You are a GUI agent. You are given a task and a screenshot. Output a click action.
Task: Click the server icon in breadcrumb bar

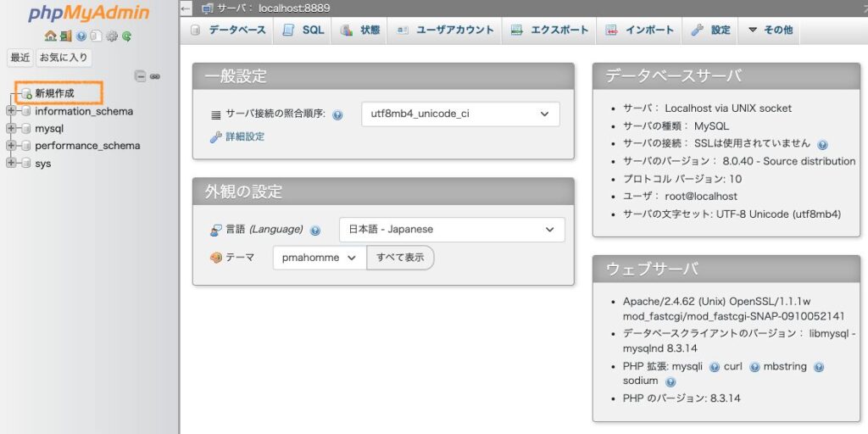(208, 8)
